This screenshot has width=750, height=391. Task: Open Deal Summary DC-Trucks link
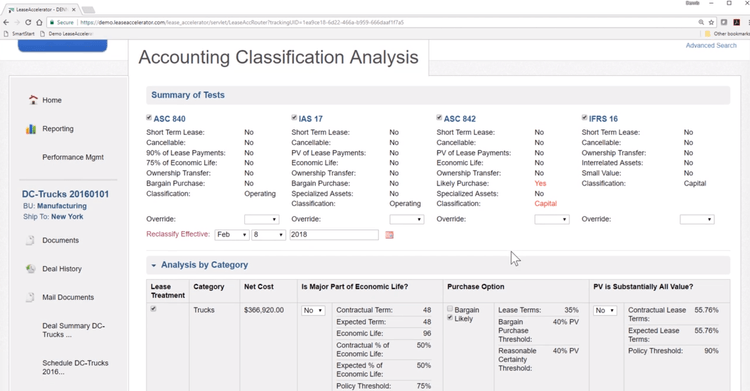(x=73, y=330)
